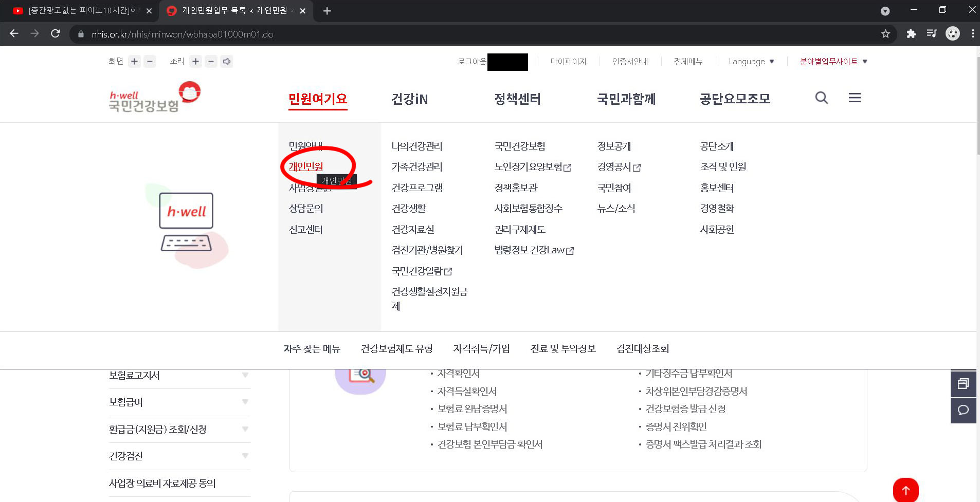The image size is (980, 502).
Task: Open 노인장기요양보험 external link
Action: pyautogui.click(x=533, y=167)
